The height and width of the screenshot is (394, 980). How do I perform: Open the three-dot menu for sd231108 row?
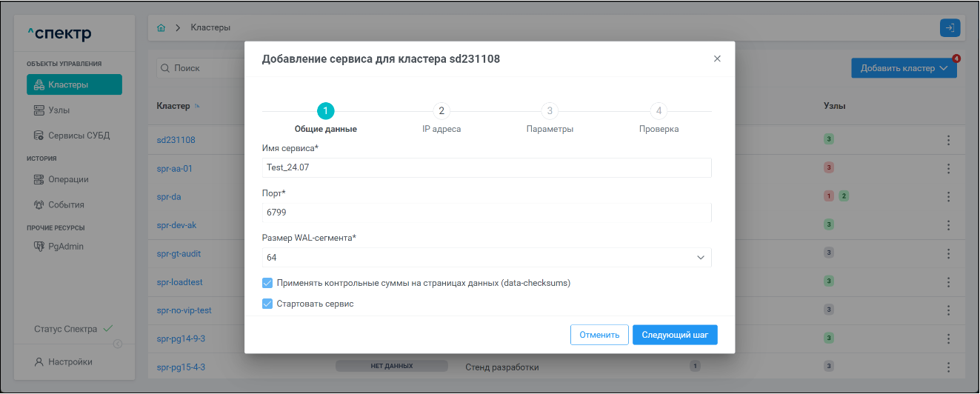tap(948, 140)
